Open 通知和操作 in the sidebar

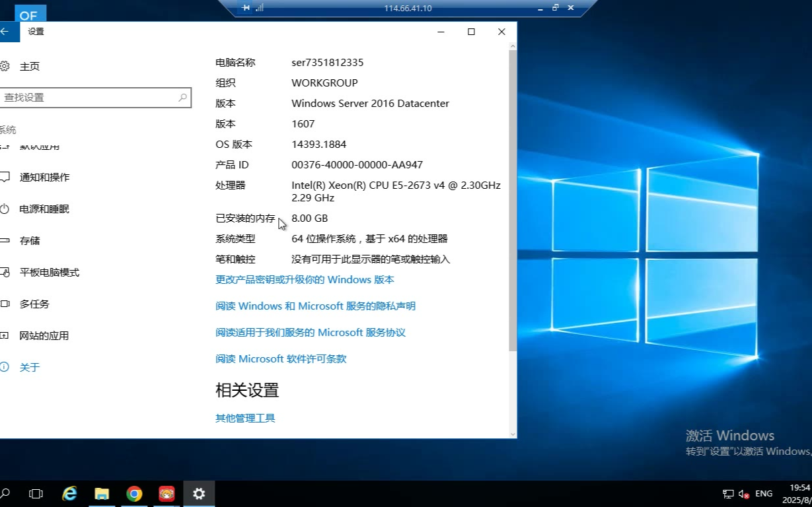[35, 177]
